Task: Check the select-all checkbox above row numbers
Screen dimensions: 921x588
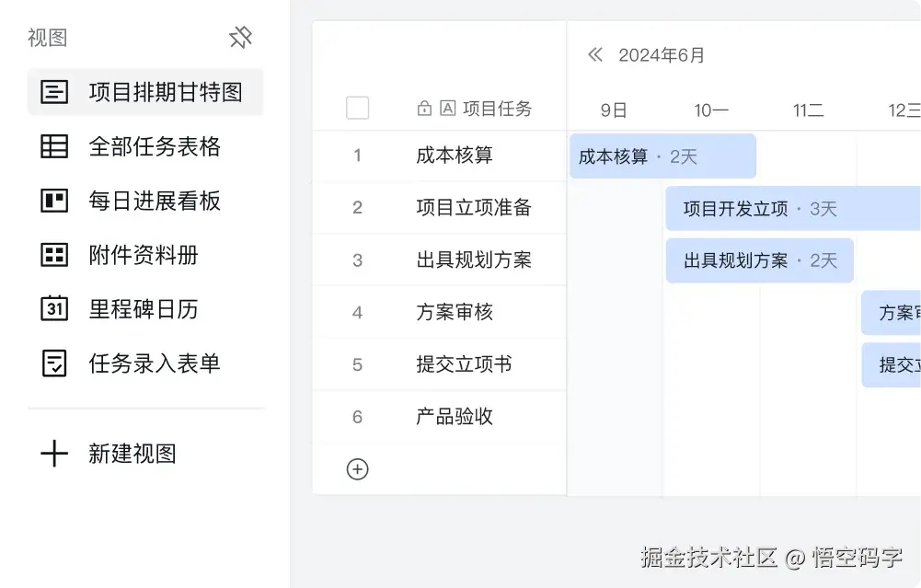Action: coord(358,108)
